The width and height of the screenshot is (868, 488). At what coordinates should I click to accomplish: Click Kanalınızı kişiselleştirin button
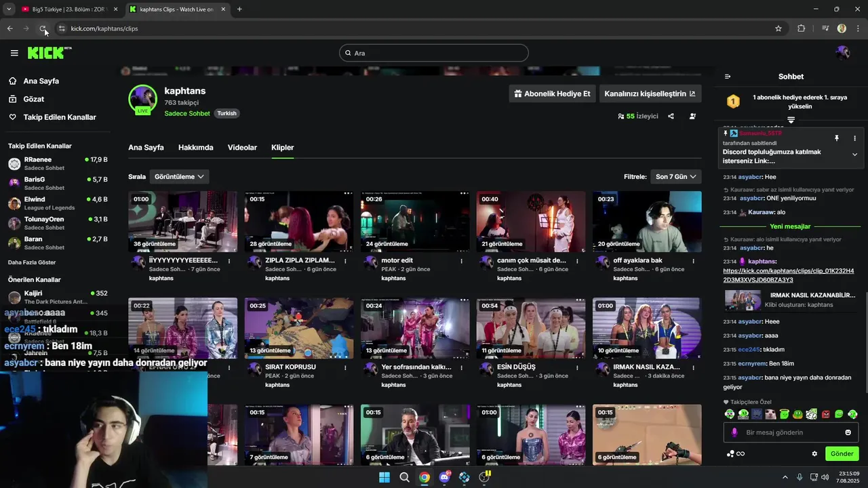[x=650, y=94]
